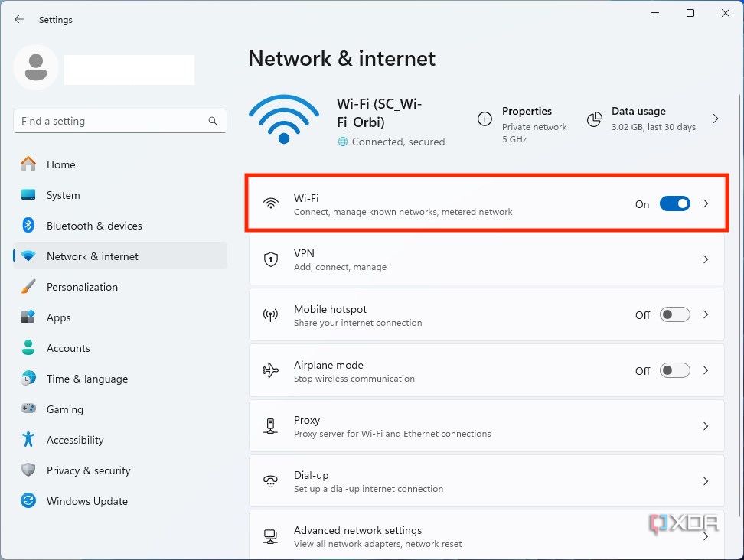Turn off the Wi-Fi toggle
Screen dimensions: 744x560
point(674,203)
